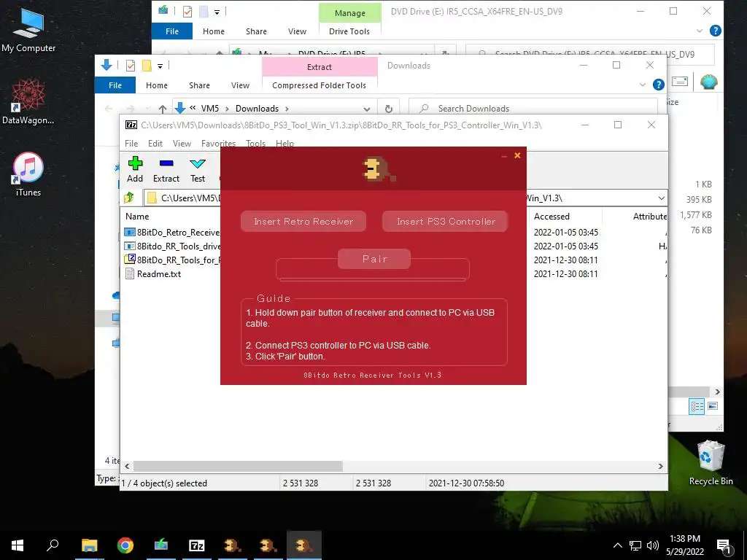This screenshot has height=560, width=747.
Task: Select the 8Bitdo_RR_Tools_driver file row
Action: (172, 246)
